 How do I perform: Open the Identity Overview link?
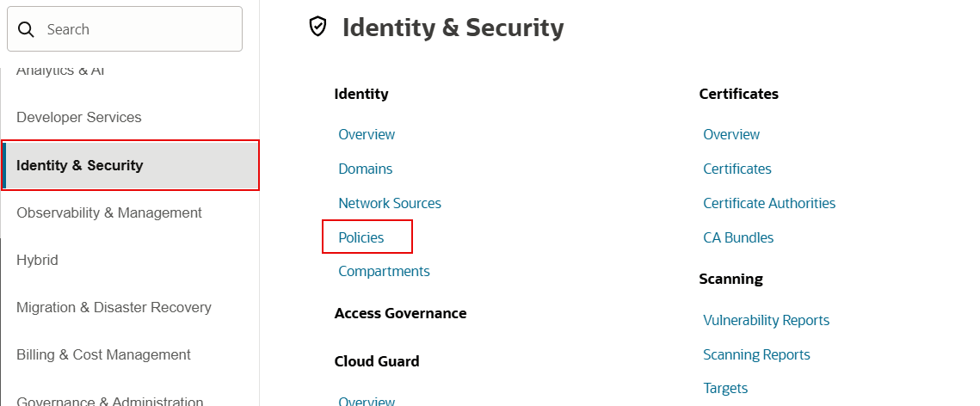pos(367,134)
